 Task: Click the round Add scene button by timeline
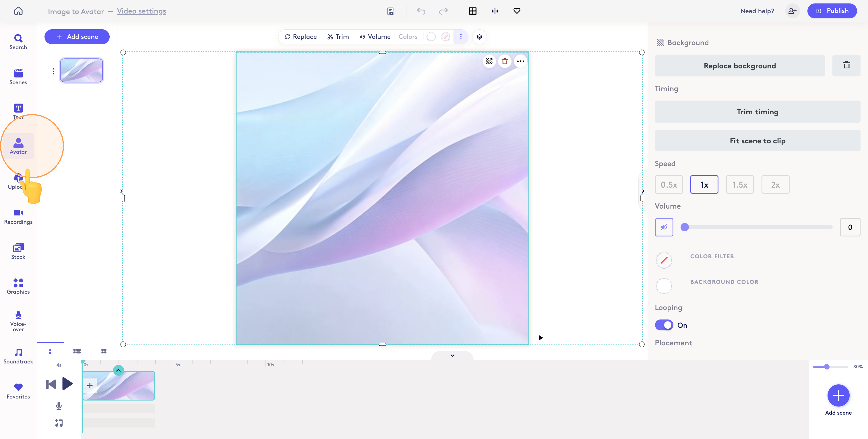[838, 395]
